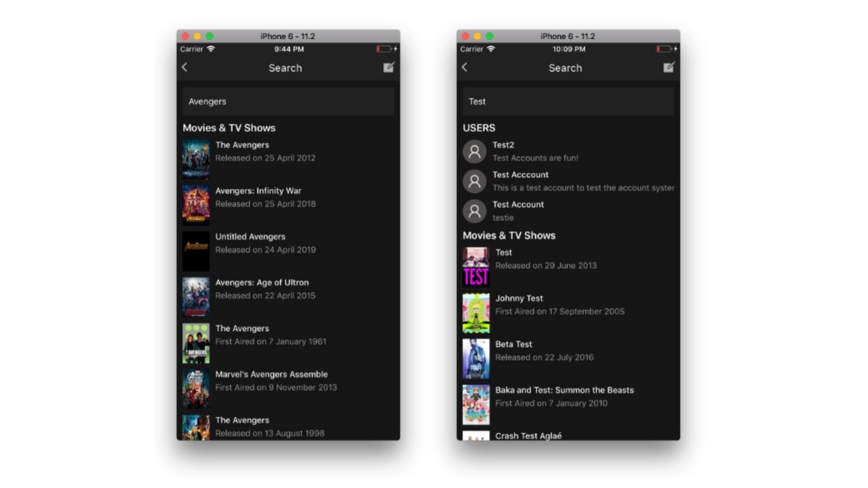Screen dimensions: 868x488
Task: Tap the compose icon in right simulator
Action: pos(669,67)
